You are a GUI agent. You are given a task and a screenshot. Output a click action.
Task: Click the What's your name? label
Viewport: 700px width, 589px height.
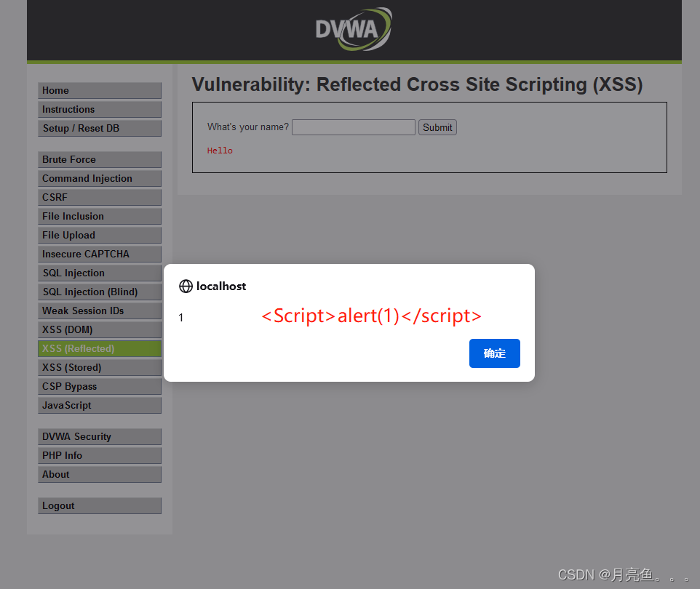click(x=248, y=127)
